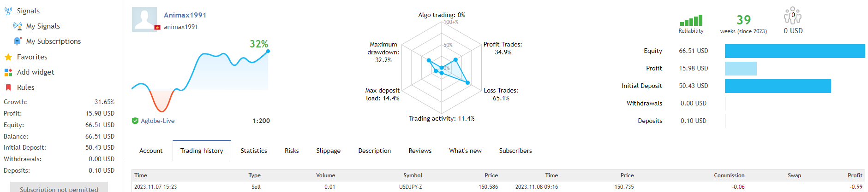Open the Animax1991 profile avatar

coord(144,19)
